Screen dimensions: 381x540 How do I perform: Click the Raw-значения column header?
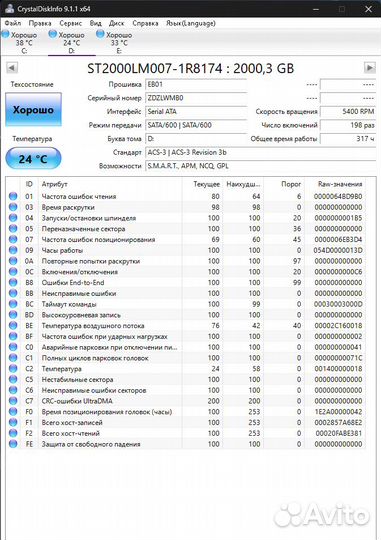pyautogui.click(x=336, y=184)
